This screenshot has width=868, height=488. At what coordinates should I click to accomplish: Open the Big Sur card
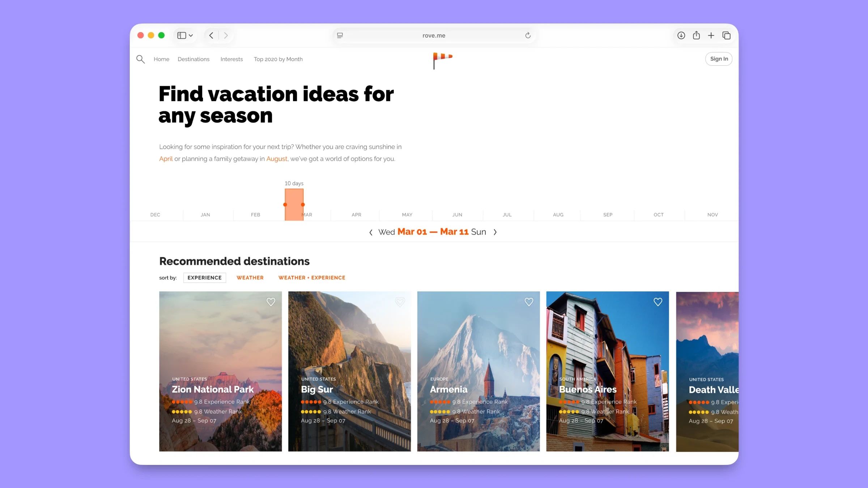click(349, 371)
